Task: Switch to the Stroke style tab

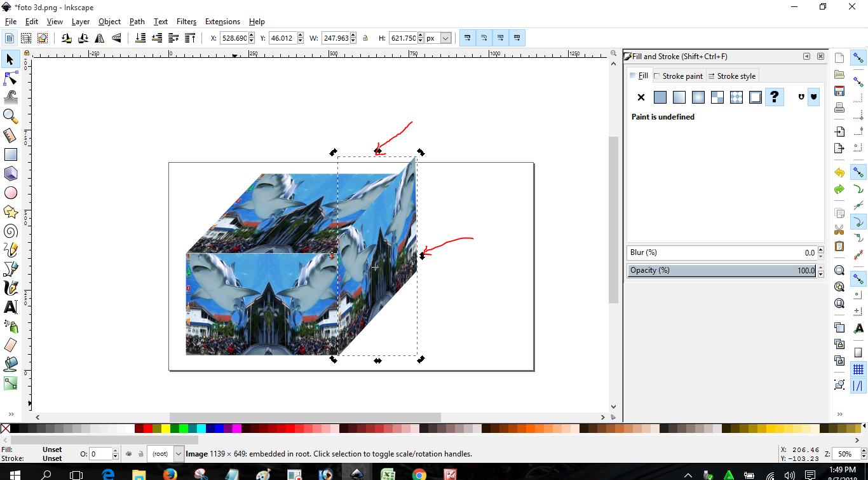Action: point(732,76)
